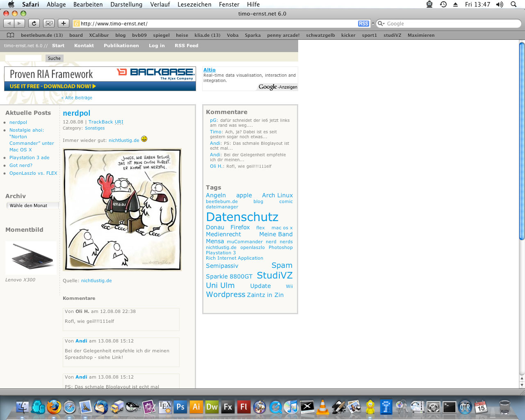Open Adobe Illustrator in the Dock
Screen dimensions: 525x420
pos(196,407)
